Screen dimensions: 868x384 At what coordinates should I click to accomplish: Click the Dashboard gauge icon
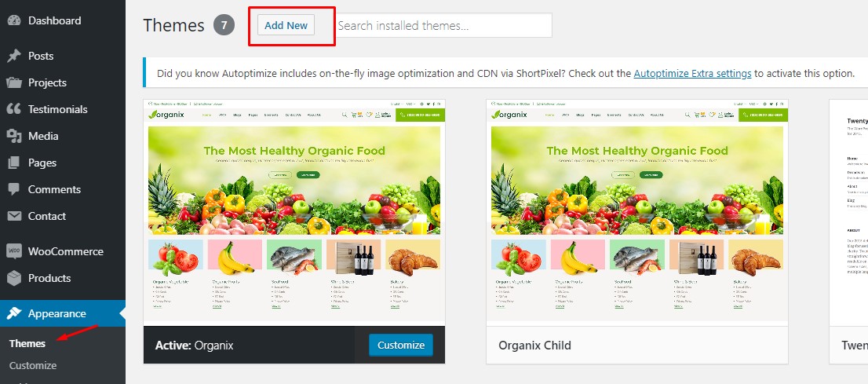[14, 20]
